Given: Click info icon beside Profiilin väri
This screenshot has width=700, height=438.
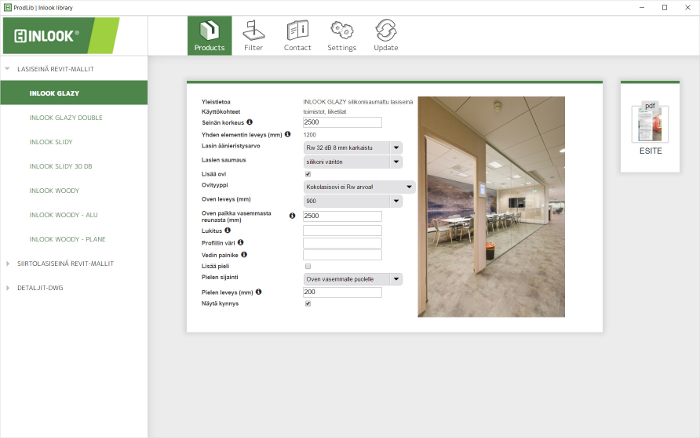Looking at the screenshot, I should tap(241, 242).
